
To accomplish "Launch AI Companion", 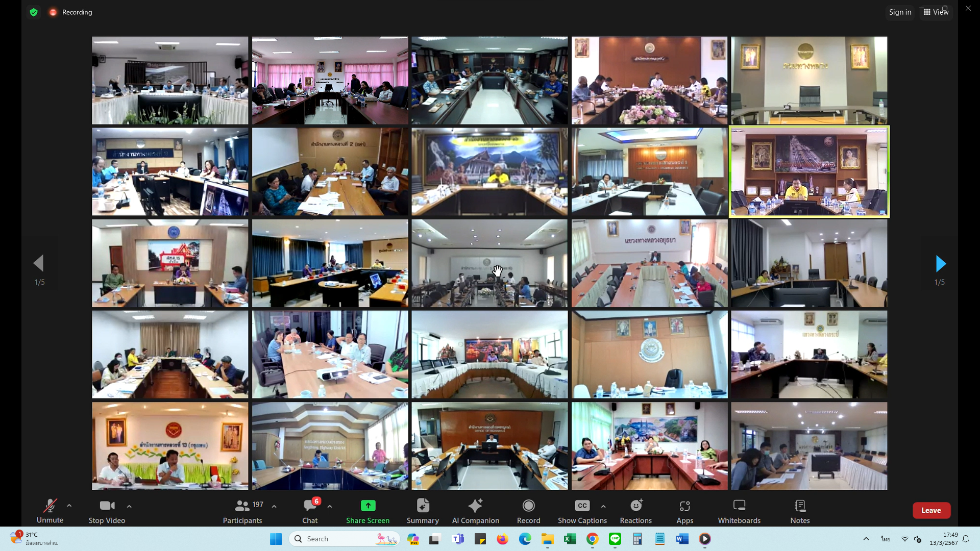I will [x=475, y=511].
